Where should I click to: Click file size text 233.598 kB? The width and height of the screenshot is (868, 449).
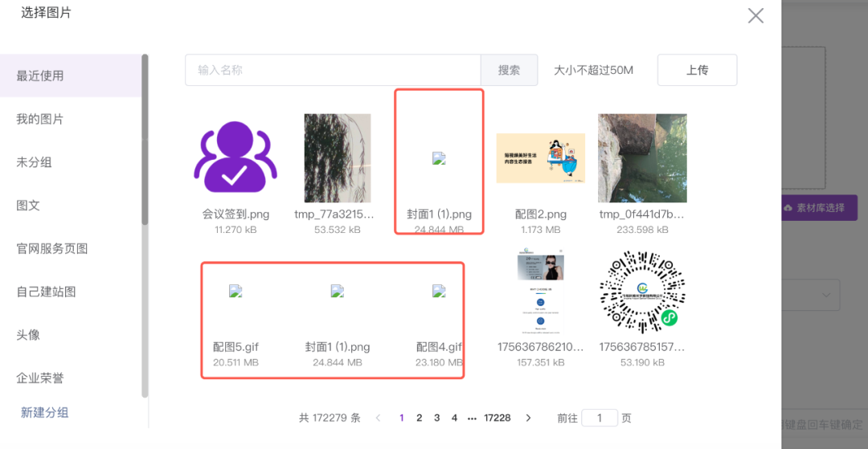[x=642, y=230]
